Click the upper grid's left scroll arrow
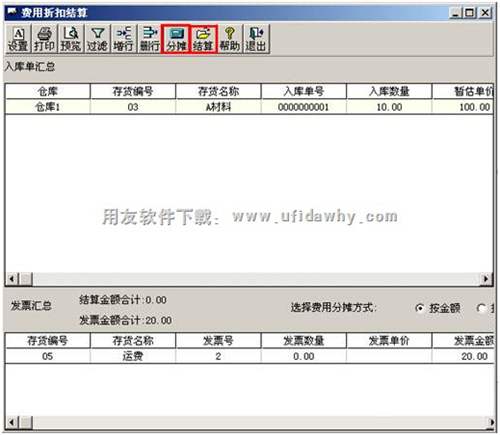The height and width of the screenshot is (435, 500). coord(12,278)
